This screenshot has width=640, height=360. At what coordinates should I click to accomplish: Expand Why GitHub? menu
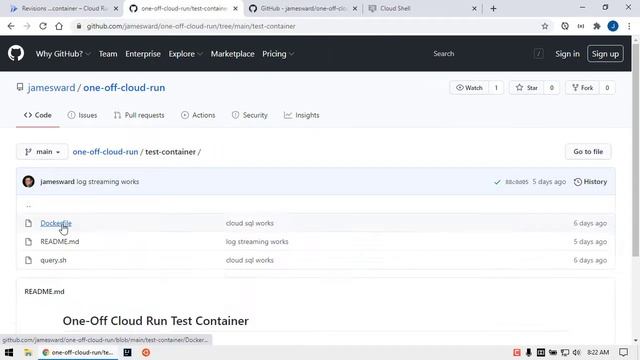(63, 54)
